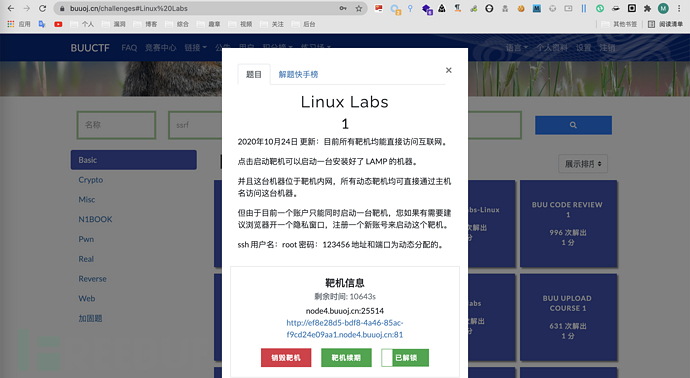
Task: Switch to the 题目 tab
Action: pyautogui.click(x=253, y=74)
